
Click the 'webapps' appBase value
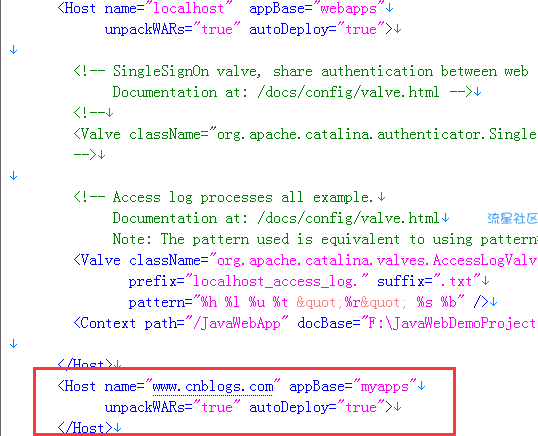[348, 8]
